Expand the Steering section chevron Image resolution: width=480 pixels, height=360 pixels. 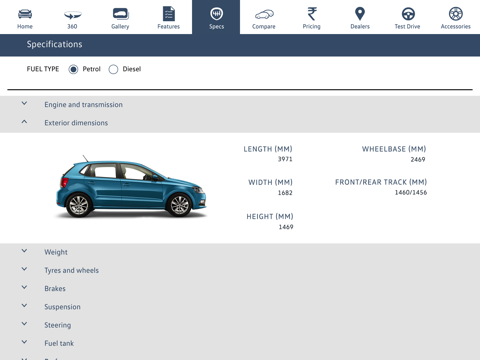click(x=24, y=324)
